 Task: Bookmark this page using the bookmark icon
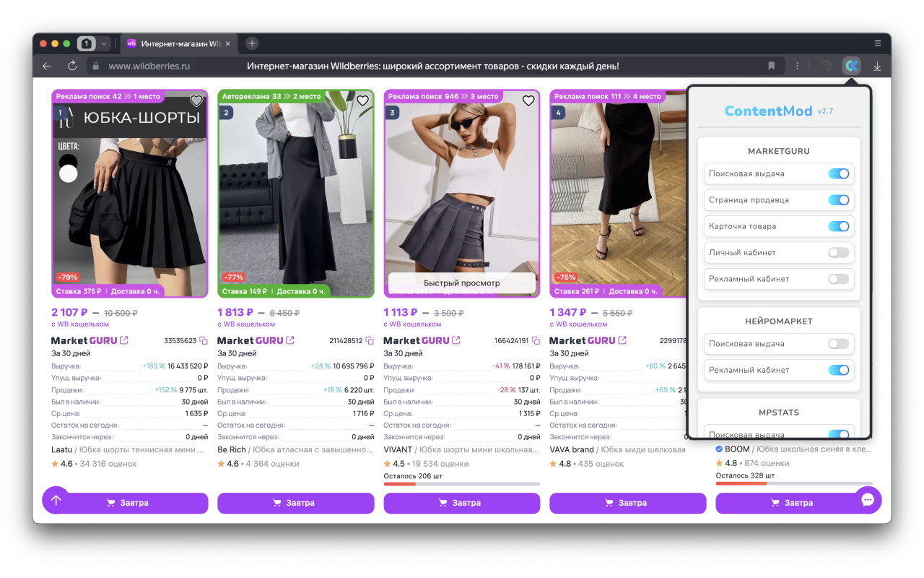[772, 66]
